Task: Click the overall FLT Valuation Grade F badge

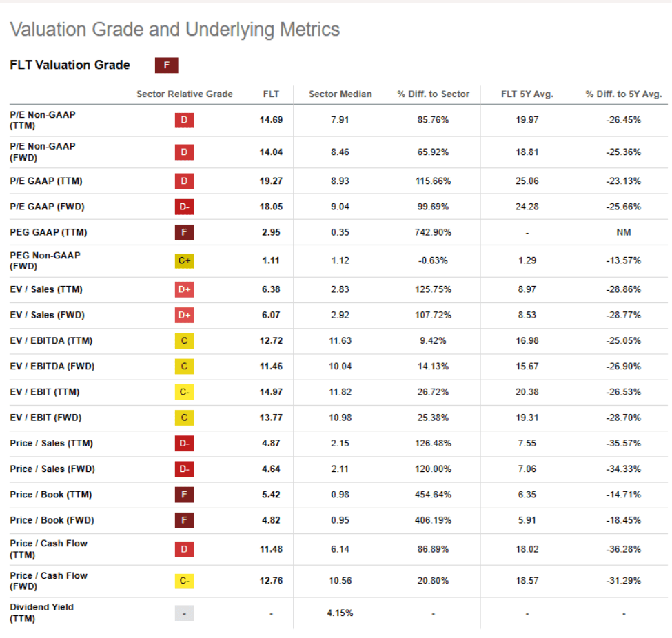Action: (x=166, y=65)
